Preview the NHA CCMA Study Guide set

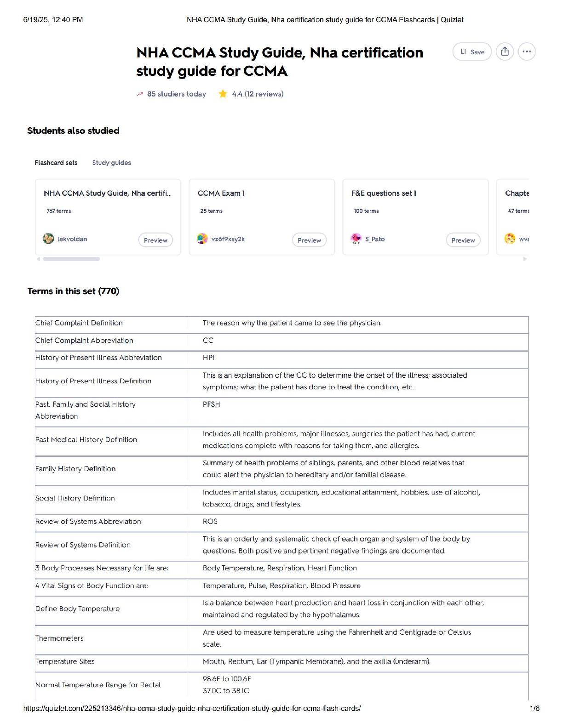(x=155, y=240)
